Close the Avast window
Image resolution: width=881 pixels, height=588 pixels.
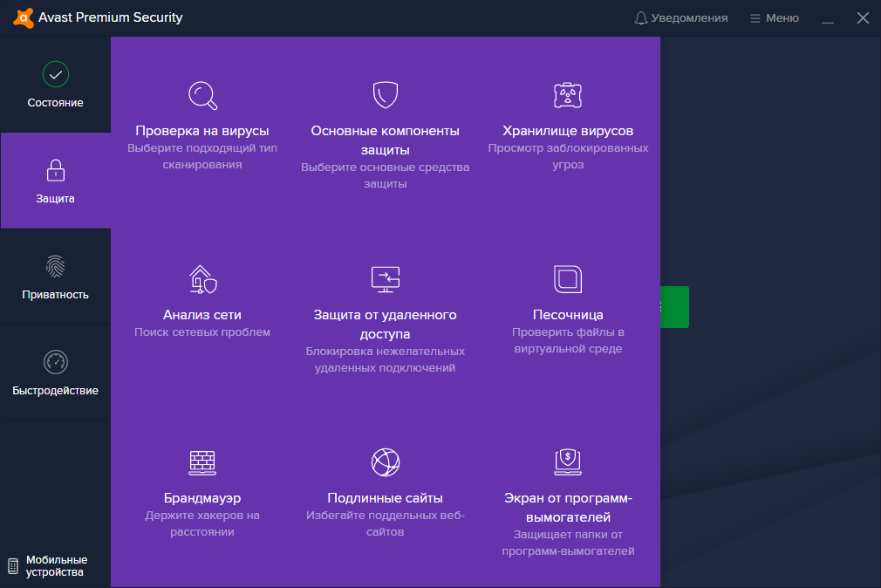pos(863,18)
